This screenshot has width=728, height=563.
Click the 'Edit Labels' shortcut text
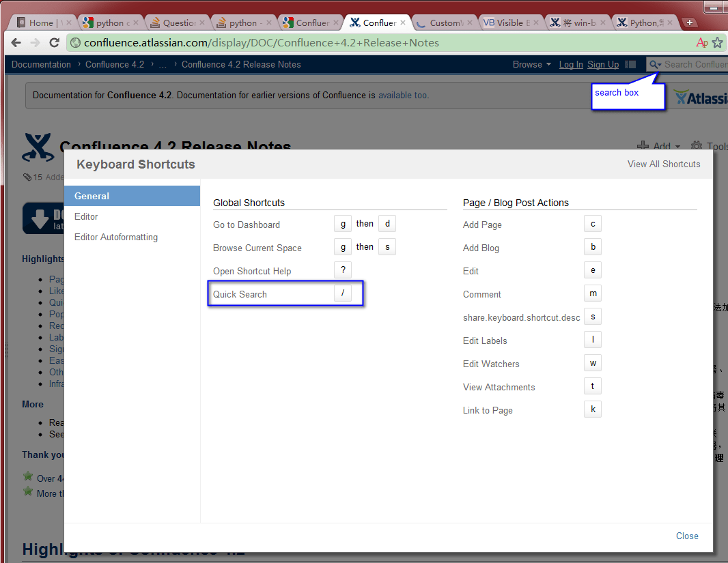click(485, 341)
